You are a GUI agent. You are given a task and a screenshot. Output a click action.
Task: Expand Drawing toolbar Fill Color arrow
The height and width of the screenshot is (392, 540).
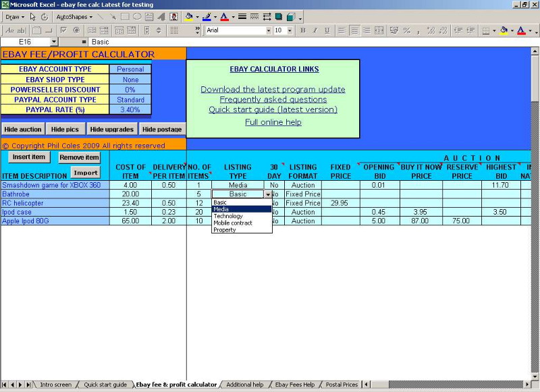point(197,16)
